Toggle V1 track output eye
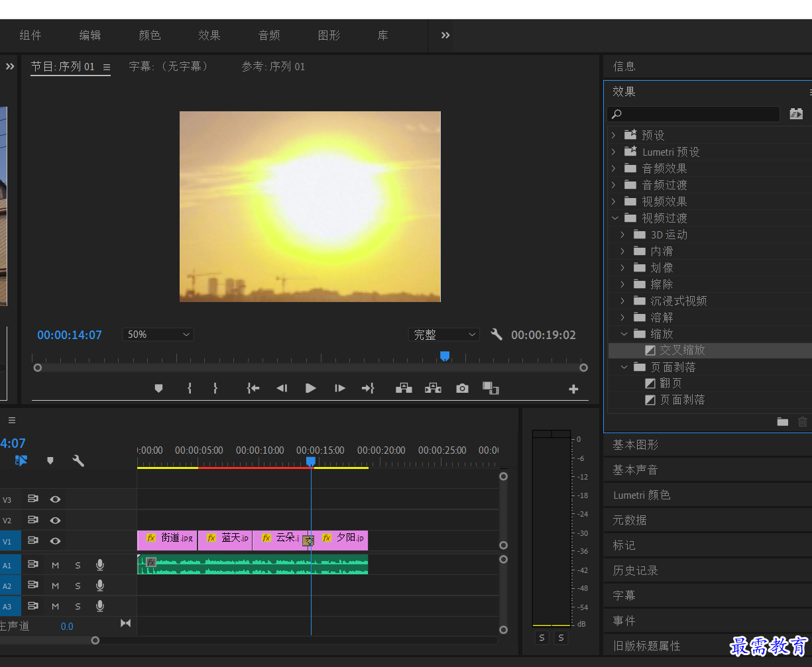The height and width of the screenshot is (667, 812). click(x=56, y=540)
